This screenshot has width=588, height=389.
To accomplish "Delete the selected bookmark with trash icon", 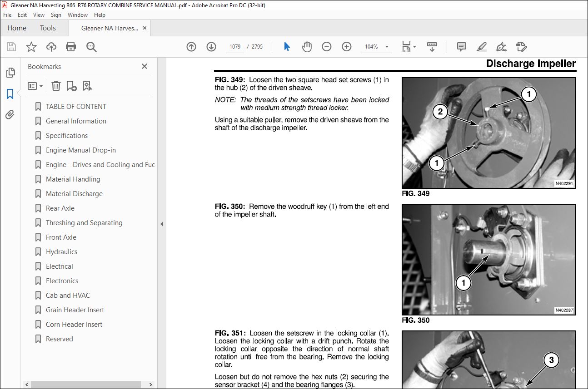I will pyautogui.click(x=56, y=86).
